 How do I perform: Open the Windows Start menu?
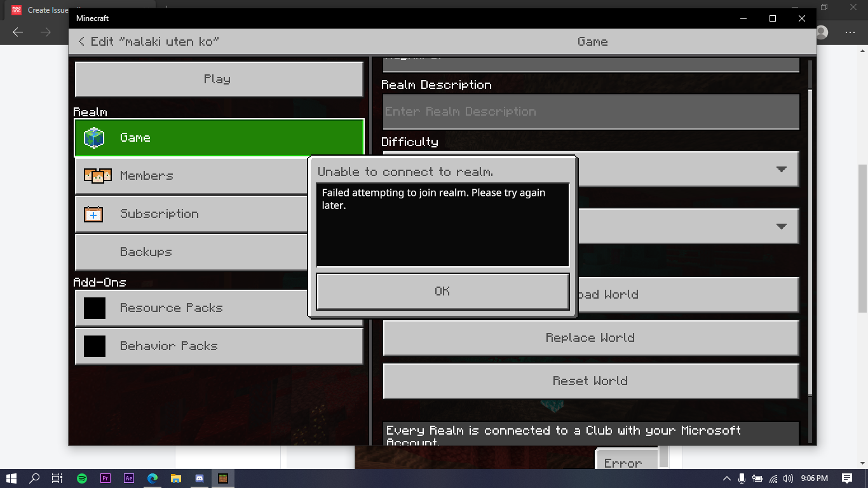coord(11,478)
